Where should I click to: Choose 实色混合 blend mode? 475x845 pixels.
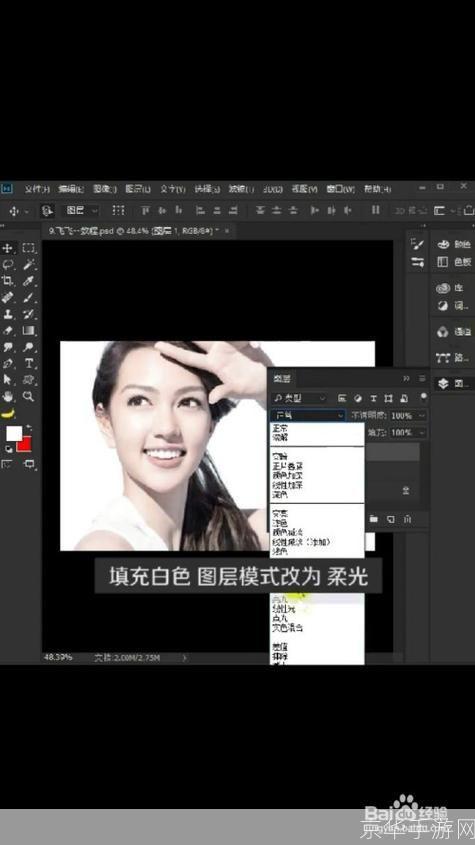[x=287, y=628]
